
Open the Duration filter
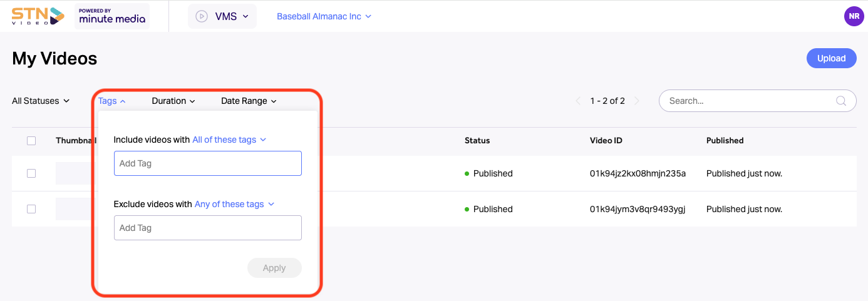(x=173, y=101)
